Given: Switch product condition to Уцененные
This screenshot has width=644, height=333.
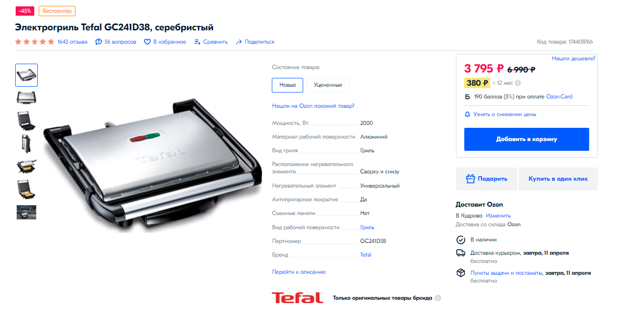Looking at the screenshot, I should pyautogui.click(x=328, y=85).
